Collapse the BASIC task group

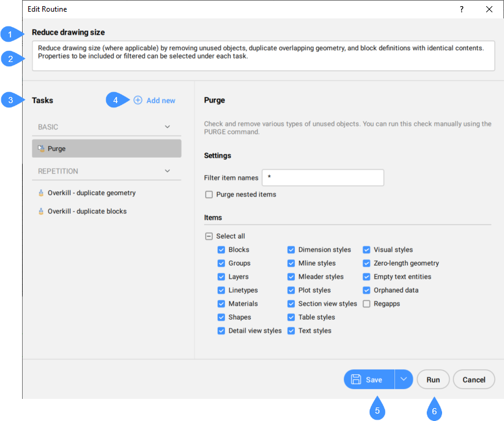pos(167,127)
